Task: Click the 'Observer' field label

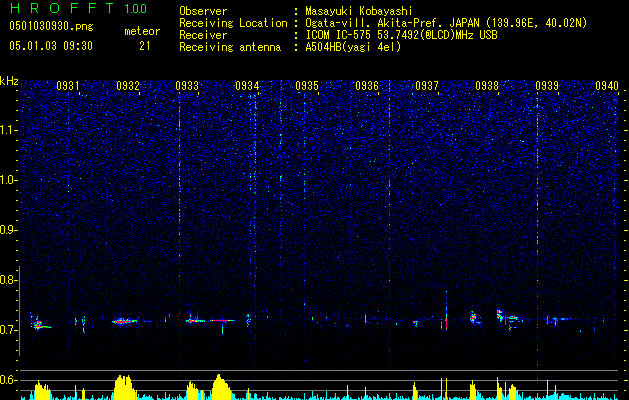Action: 203,11
